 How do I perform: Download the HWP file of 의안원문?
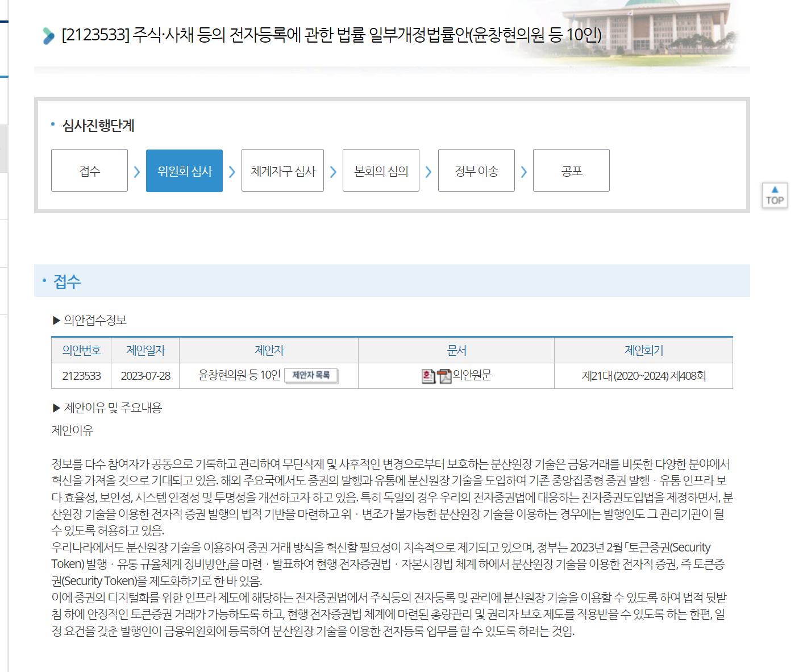[x=428, y=376]
